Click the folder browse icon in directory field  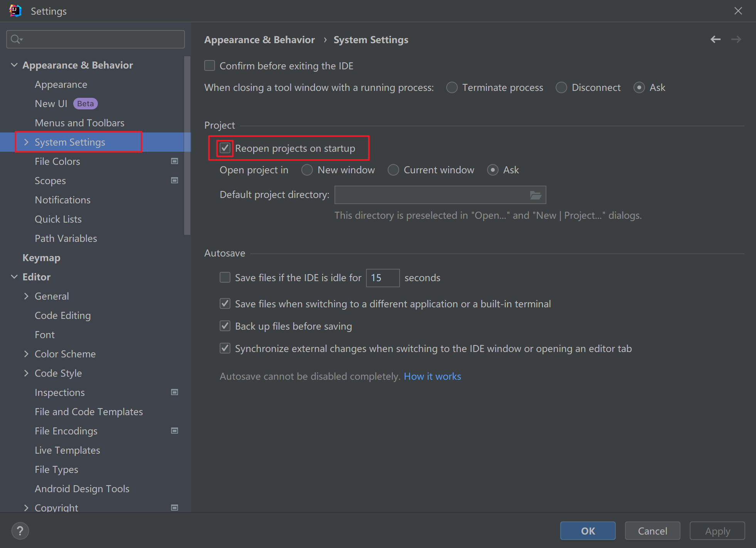[x=535, y=195]
